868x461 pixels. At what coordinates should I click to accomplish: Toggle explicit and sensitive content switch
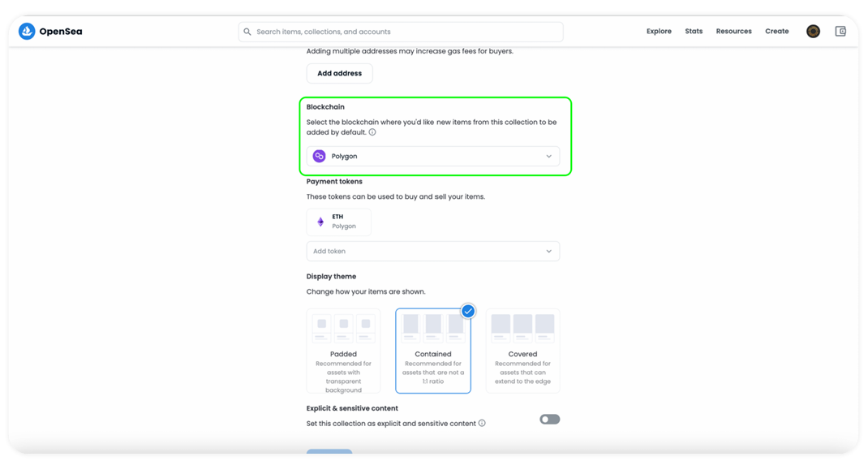point(549,420)
